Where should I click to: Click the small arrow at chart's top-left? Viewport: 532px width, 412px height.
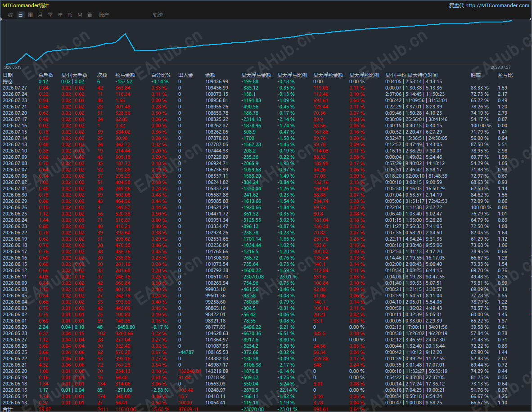[1, 20]
